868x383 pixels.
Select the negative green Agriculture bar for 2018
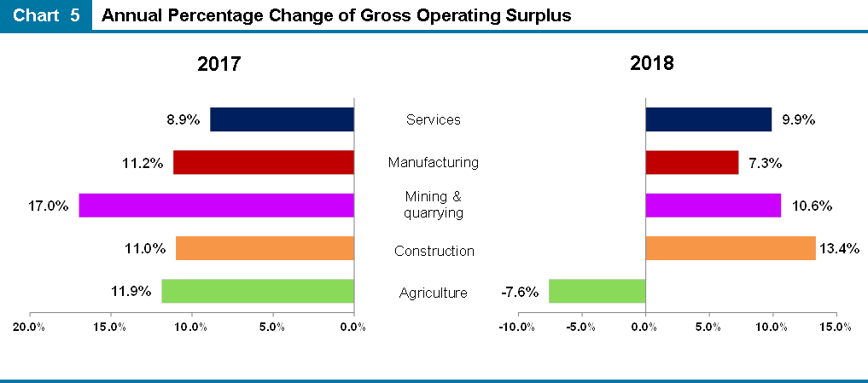click(596, 291)
